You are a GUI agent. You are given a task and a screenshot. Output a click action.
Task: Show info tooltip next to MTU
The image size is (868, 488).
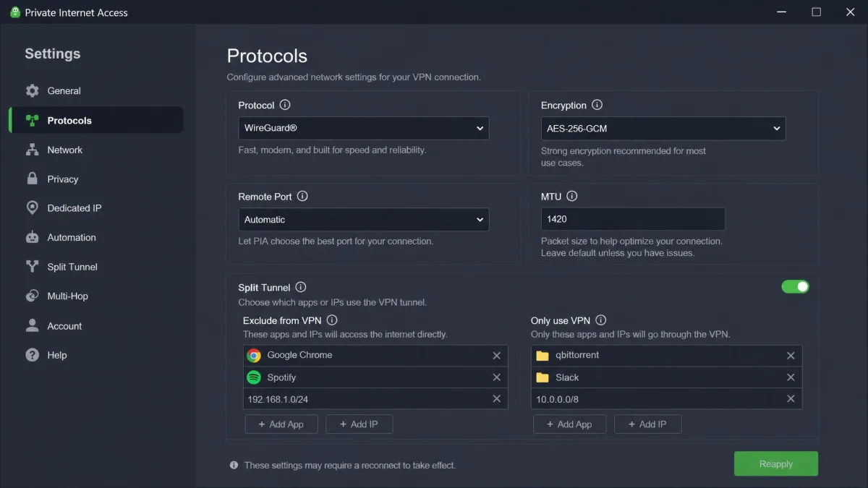click(572, 196)
